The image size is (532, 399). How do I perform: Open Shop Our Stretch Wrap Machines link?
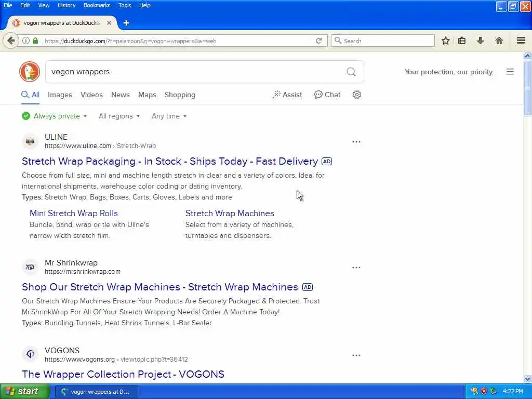coord(160,287)
